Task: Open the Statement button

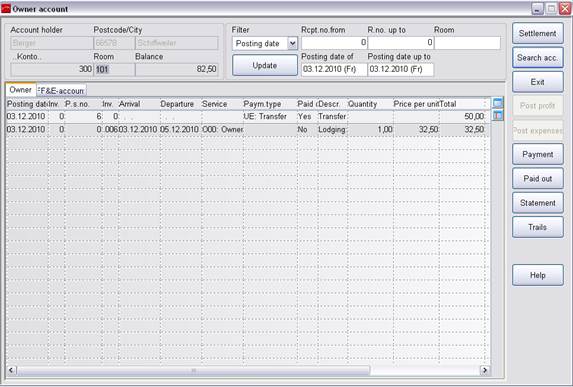Action: tap(538, 203)
